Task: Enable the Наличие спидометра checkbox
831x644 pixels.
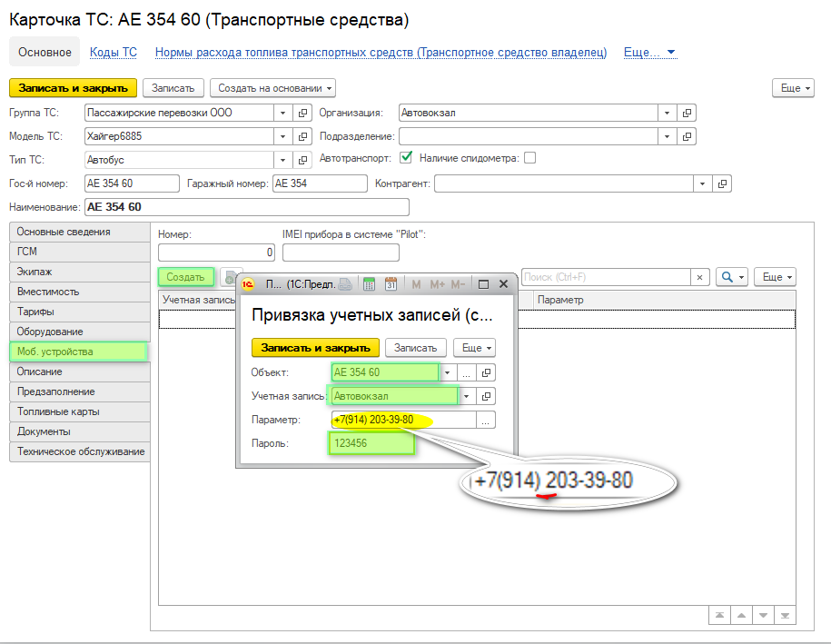Action: tap(530, 158)
